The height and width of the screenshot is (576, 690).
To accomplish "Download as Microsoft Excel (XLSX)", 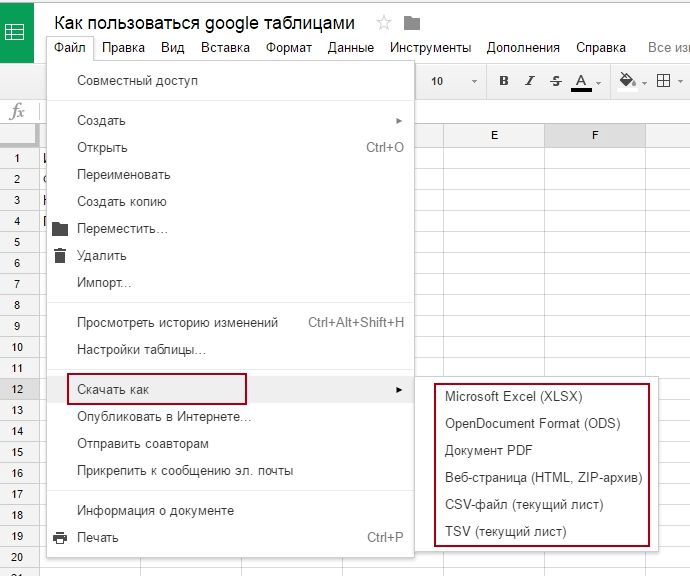I will (536, 396).
